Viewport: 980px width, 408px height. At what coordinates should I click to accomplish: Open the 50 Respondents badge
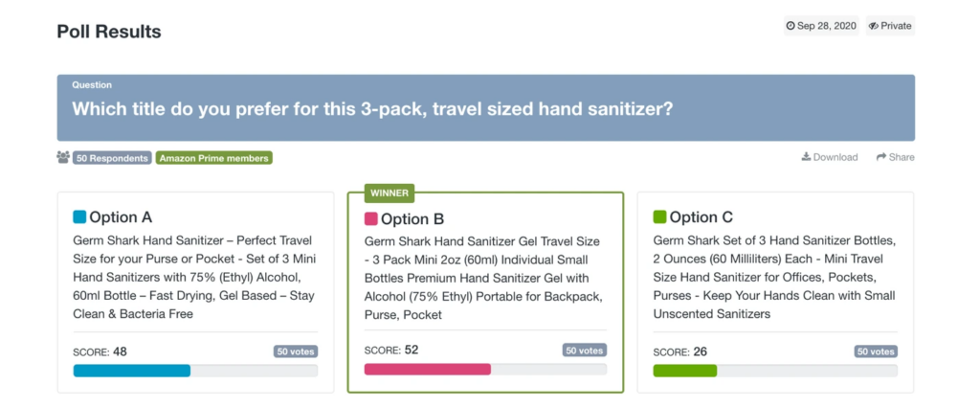[x=113, y=158]
